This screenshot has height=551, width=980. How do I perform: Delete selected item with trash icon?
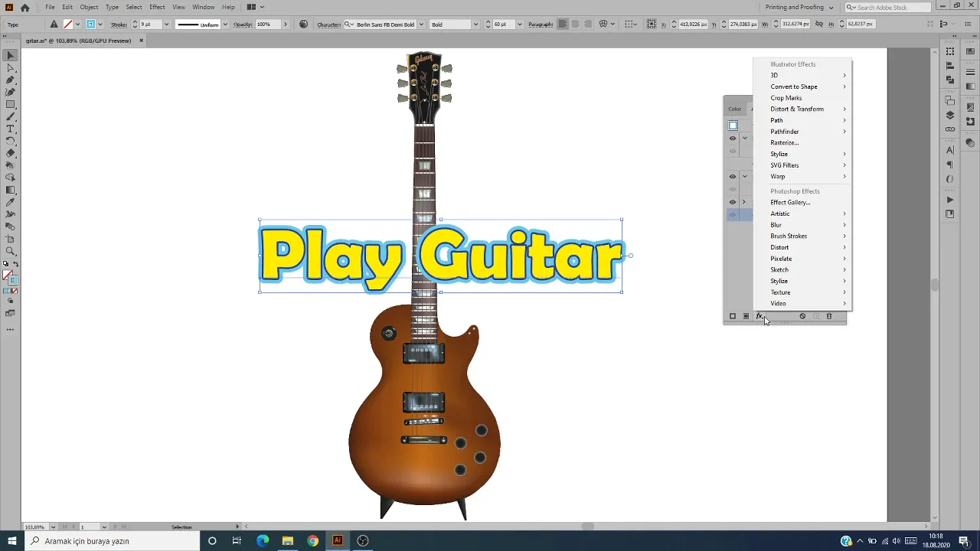(829, 316)
